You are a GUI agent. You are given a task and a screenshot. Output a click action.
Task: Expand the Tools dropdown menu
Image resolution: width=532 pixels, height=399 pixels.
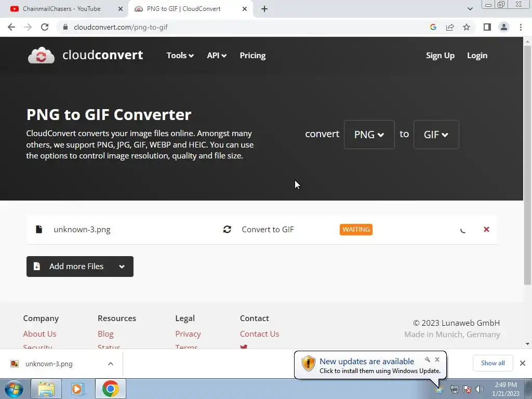(180, 55)
